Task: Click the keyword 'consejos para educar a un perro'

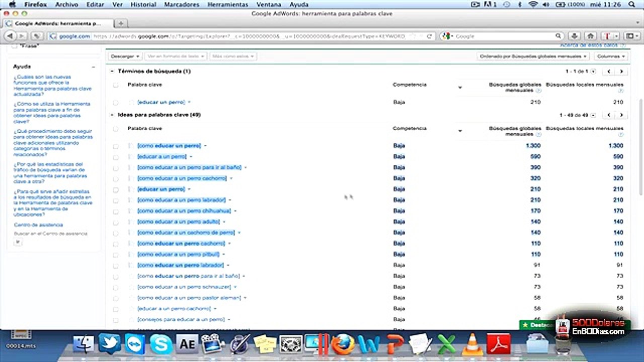Action: (x=181, y=320)
